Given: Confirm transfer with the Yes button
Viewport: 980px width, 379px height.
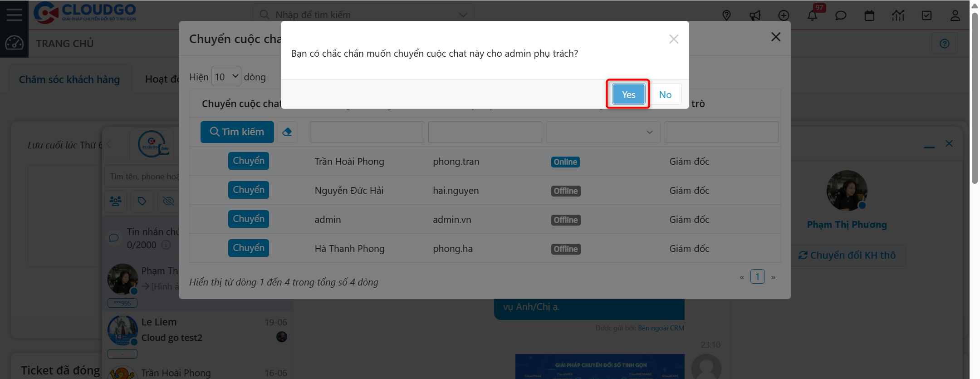Looking at the screenshot, I should pyautogui.click(x=628, y=94).
